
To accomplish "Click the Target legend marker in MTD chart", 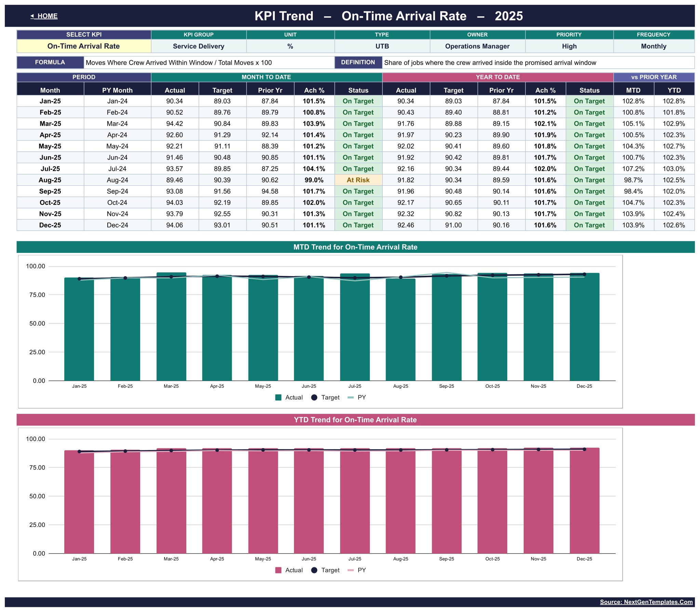I will [314, 397].
